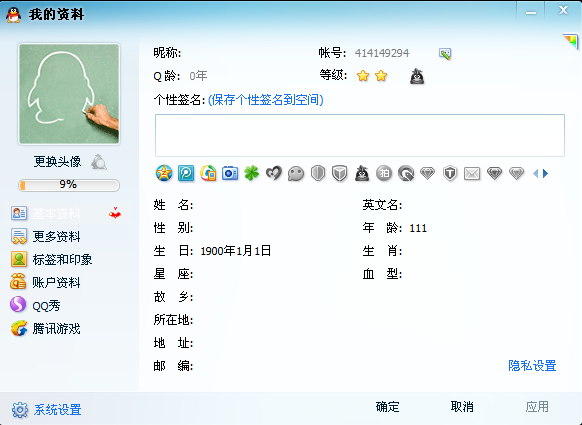The image size is (582, 425).
Task: Click the second yellow level star
Action: (x=381, y=76)
